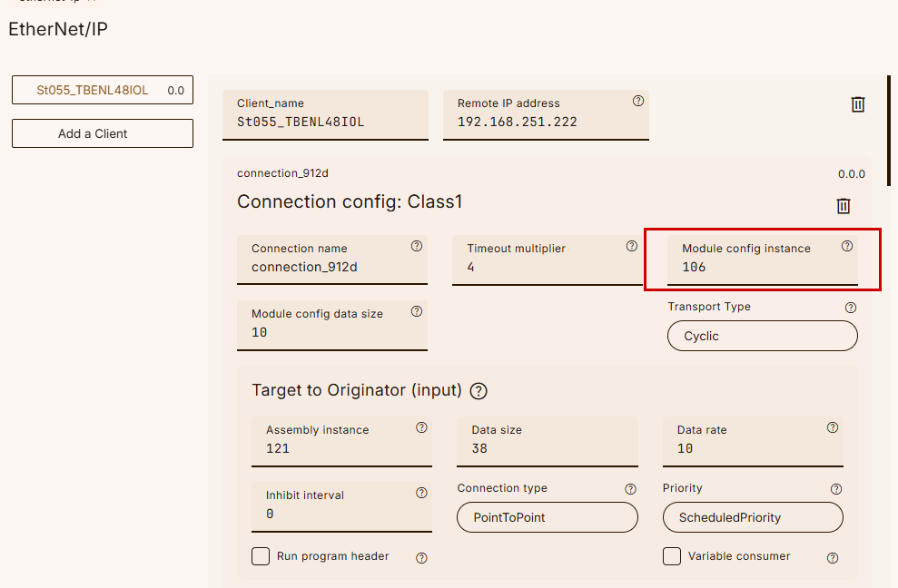Delete the St055_TBENL48IOL client using trash icon
Viewport: 898px width, 588px height.
[x=857, y=104]
